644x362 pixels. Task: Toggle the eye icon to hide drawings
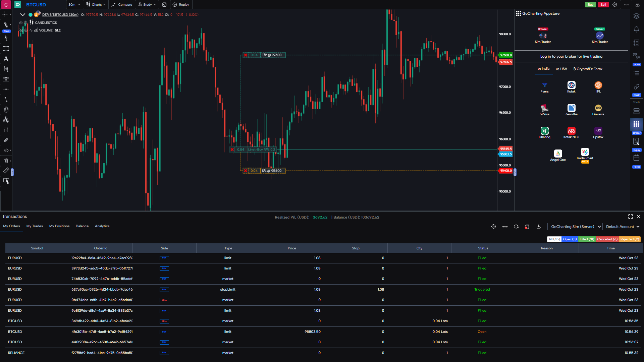[x=6, y=150]
